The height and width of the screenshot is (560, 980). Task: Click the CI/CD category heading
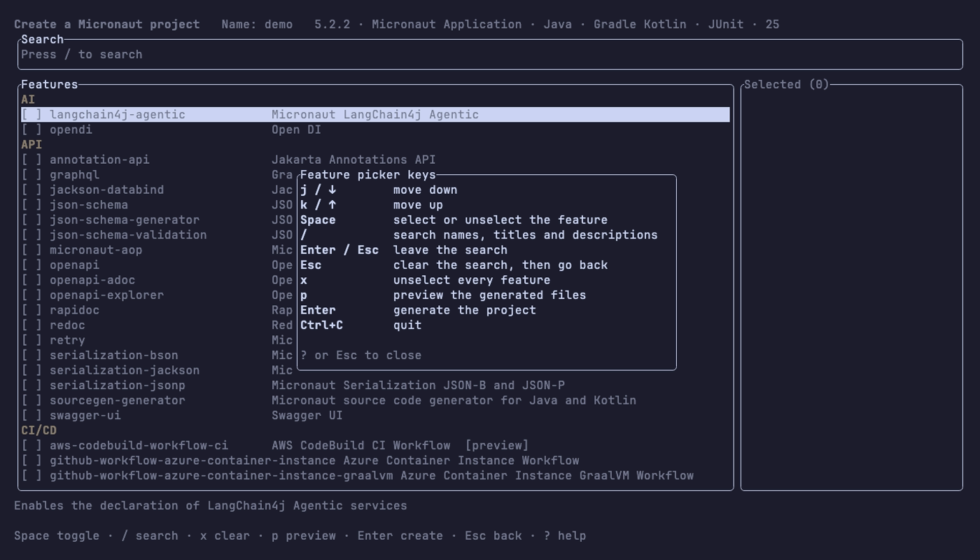39,430
